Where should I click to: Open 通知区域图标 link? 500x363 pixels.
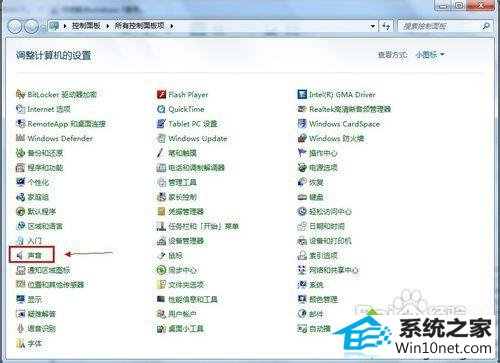[x=49, y=270]
